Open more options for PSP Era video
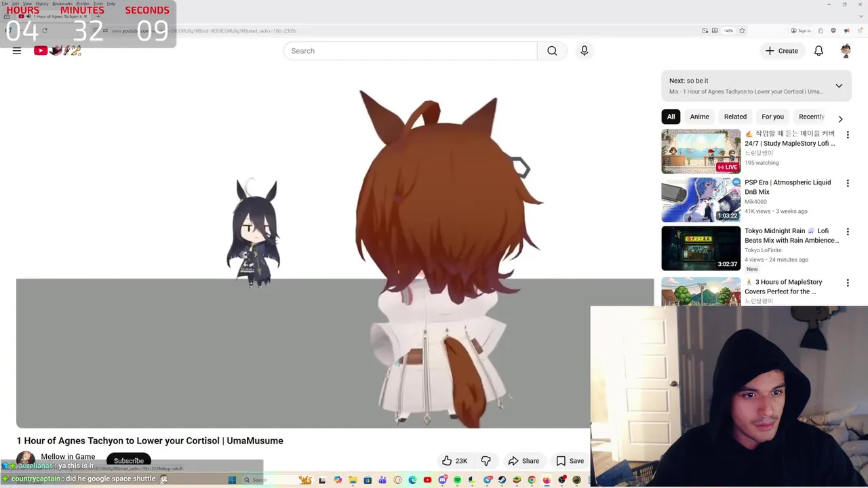 coord(848,183)
